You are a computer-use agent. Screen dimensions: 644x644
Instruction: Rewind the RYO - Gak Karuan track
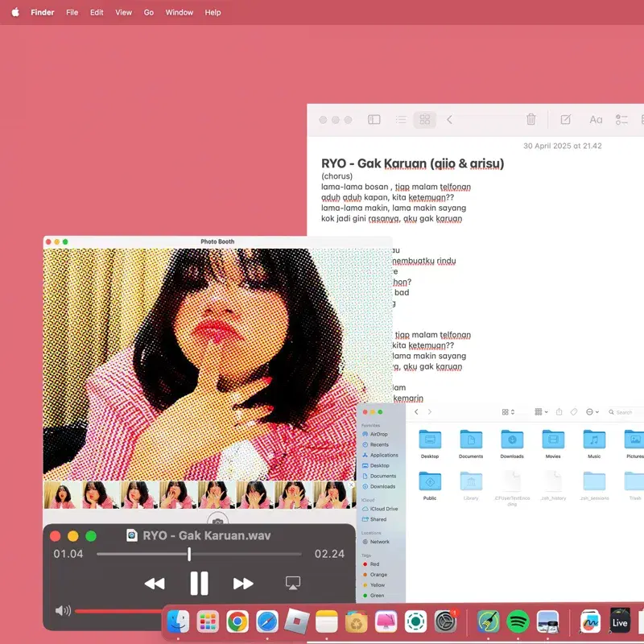pyautogui.click(x=155, y=583)
